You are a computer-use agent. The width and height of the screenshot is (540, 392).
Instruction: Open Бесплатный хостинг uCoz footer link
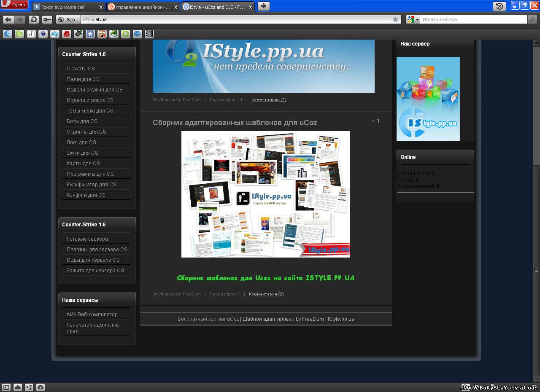(208, 319)
